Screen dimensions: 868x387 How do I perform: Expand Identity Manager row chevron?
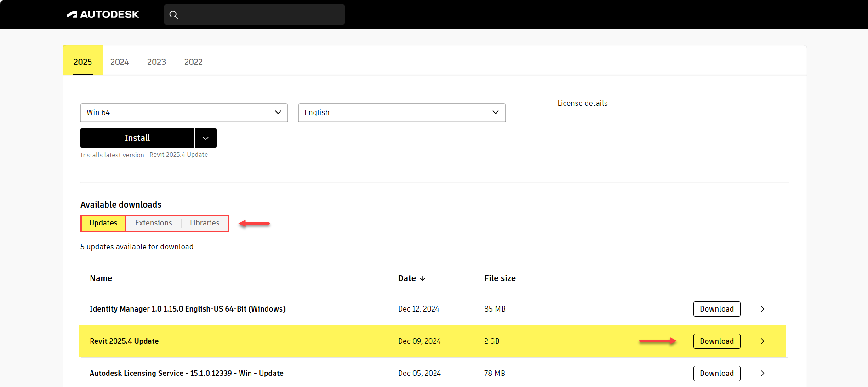[762, 309]
